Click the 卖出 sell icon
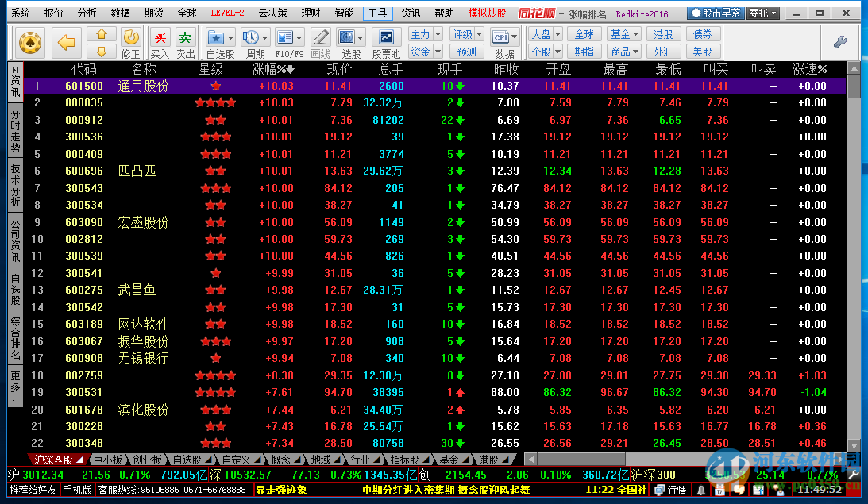868x504 pixels. tap(185, 37)
